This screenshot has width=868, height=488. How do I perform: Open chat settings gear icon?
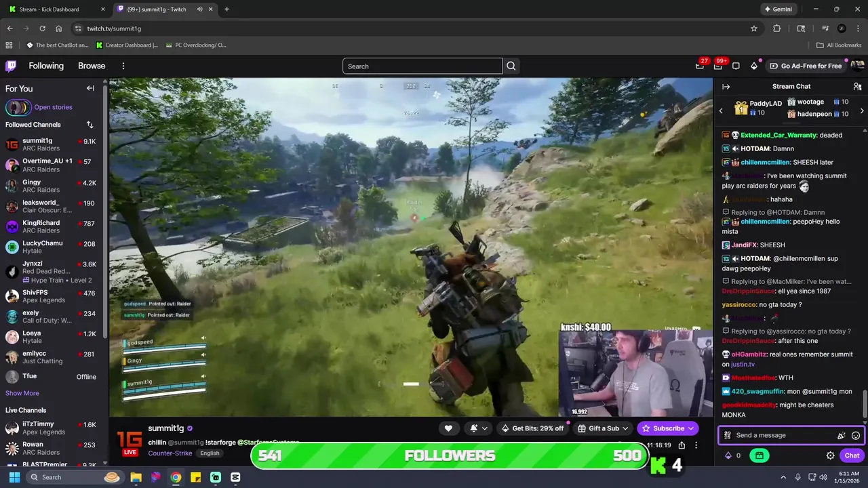(x=830, y=455)
